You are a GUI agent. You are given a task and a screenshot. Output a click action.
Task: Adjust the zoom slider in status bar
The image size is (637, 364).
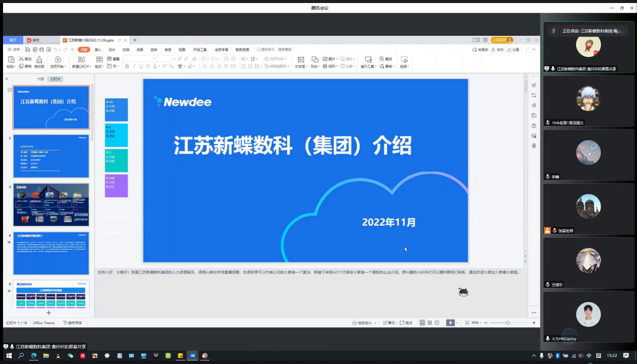click(507, 323)
